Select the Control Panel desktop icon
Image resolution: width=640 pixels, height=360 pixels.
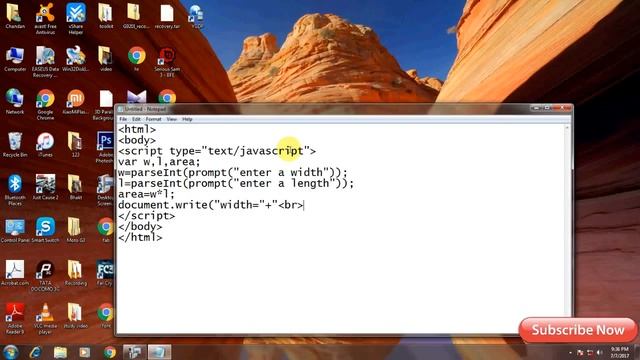15,231
